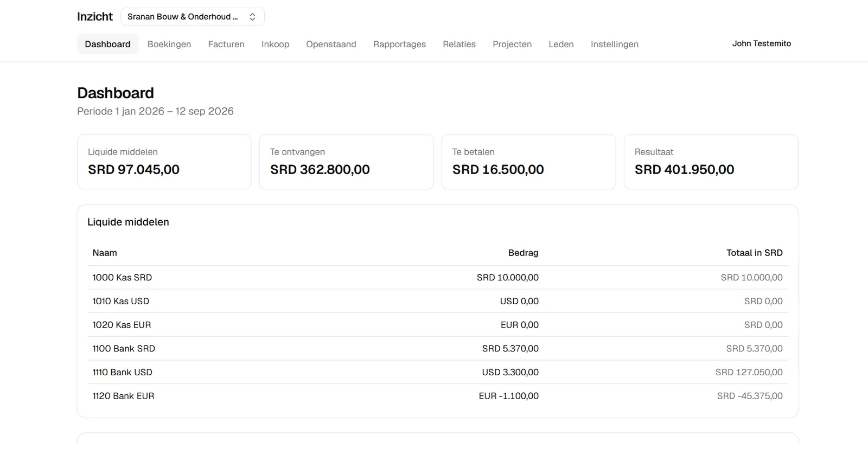Switch to the Inkoop tab

pyautogui.click(x=275, y=44)
